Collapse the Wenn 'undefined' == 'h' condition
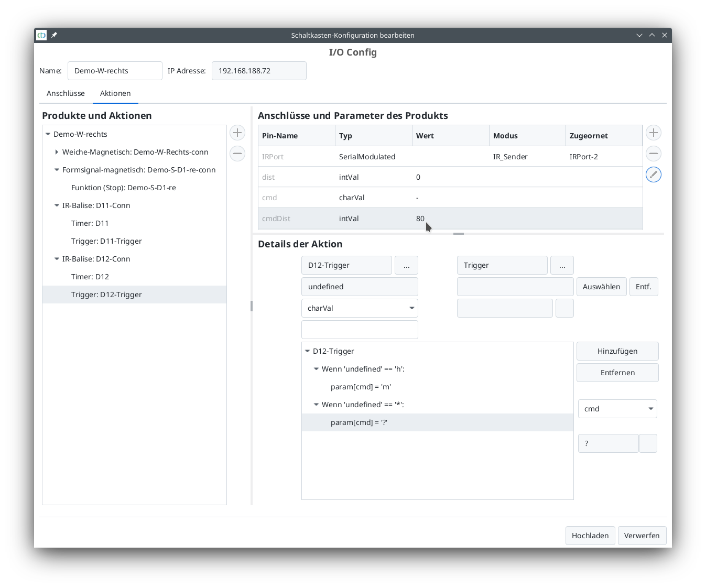 coord(316,369)
